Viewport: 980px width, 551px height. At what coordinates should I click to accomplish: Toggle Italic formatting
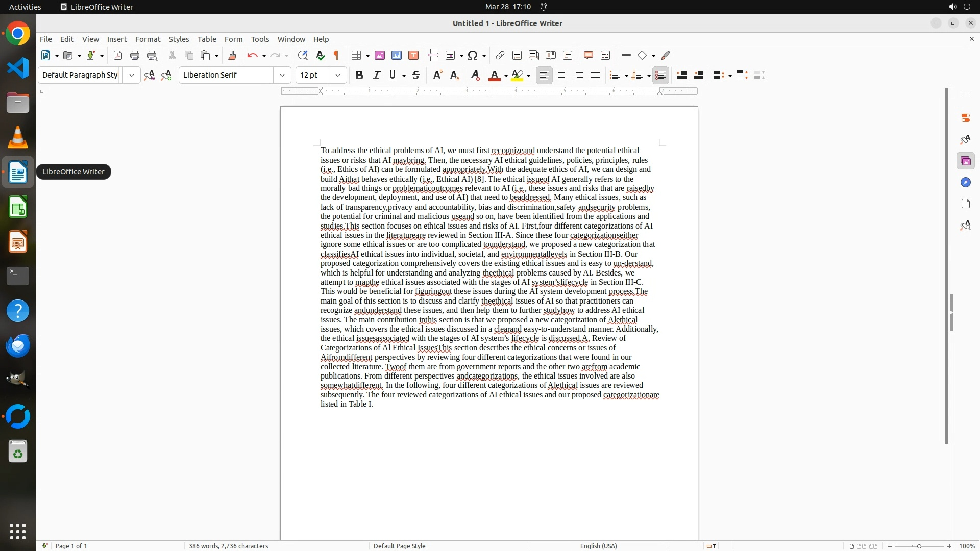tap(376, 75)
